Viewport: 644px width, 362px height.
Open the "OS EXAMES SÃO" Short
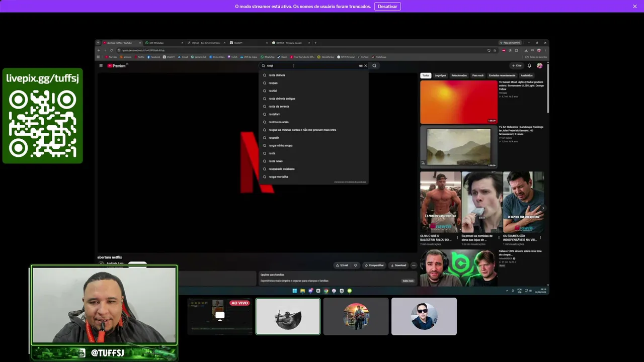coord(523,202)
